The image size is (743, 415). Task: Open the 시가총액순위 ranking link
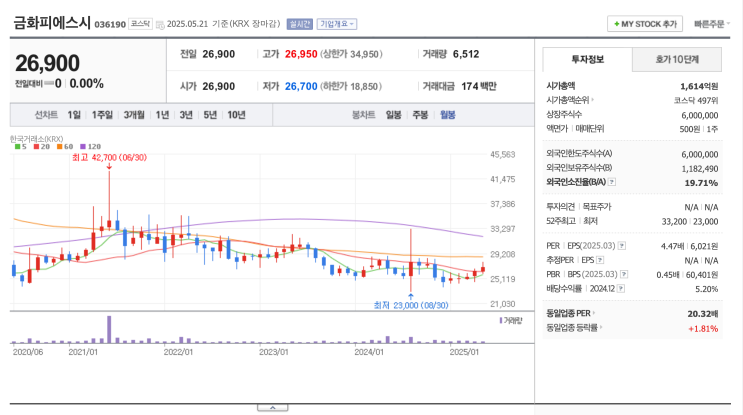coord(570,100)
